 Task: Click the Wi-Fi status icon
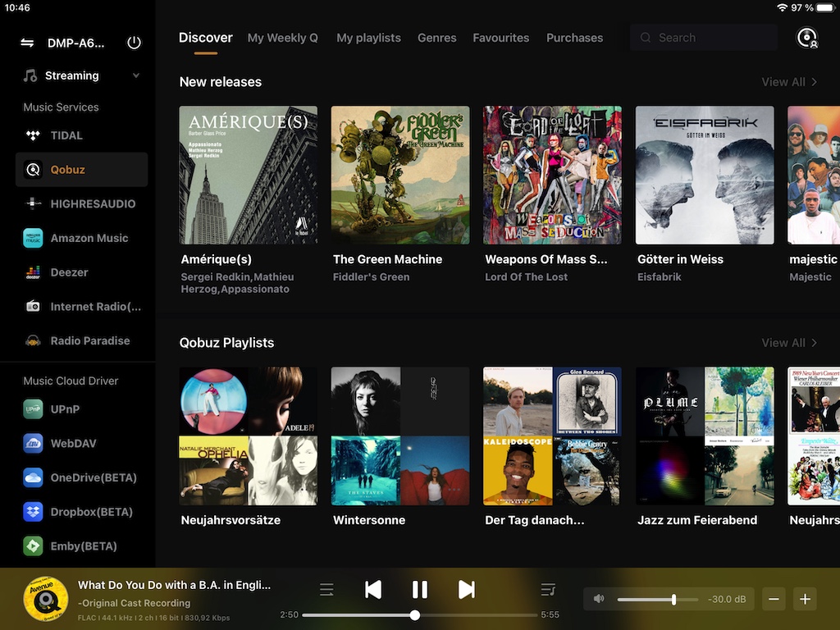(782, 7)
